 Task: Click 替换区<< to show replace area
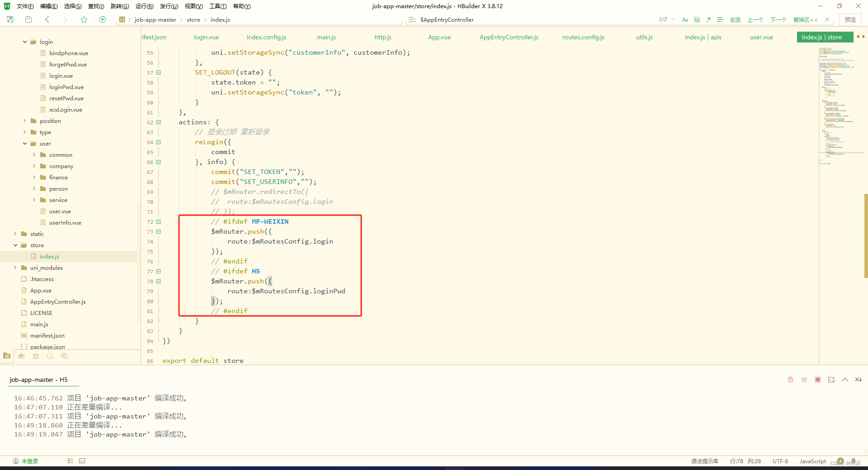point(805,19)
